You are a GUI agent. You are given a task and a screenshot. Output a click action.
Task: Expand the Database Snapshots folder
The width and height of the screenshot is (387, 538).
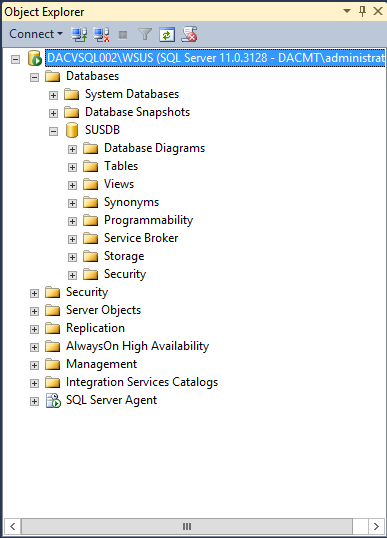[x=53, y=113]
